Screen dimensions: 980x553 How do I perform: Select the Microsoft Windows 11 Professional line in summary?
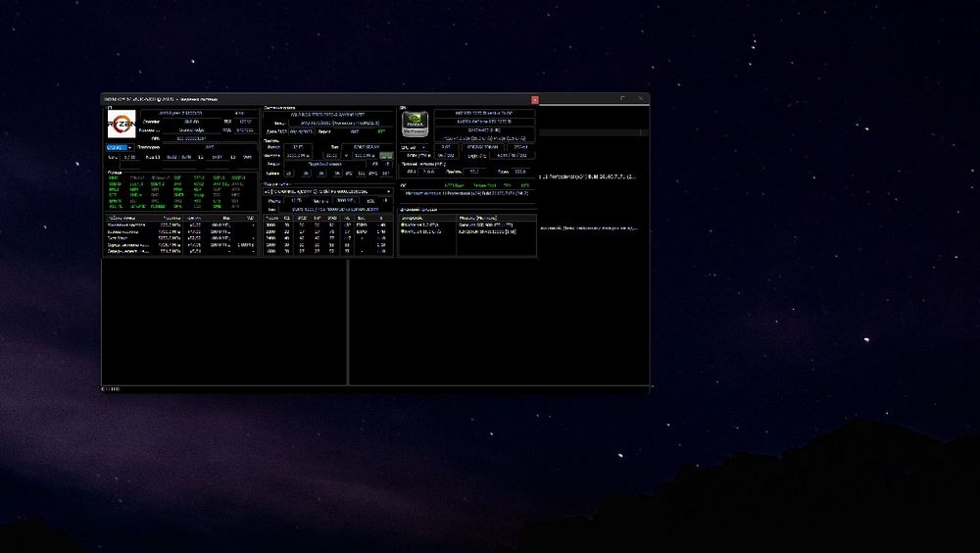click(466, 193)
